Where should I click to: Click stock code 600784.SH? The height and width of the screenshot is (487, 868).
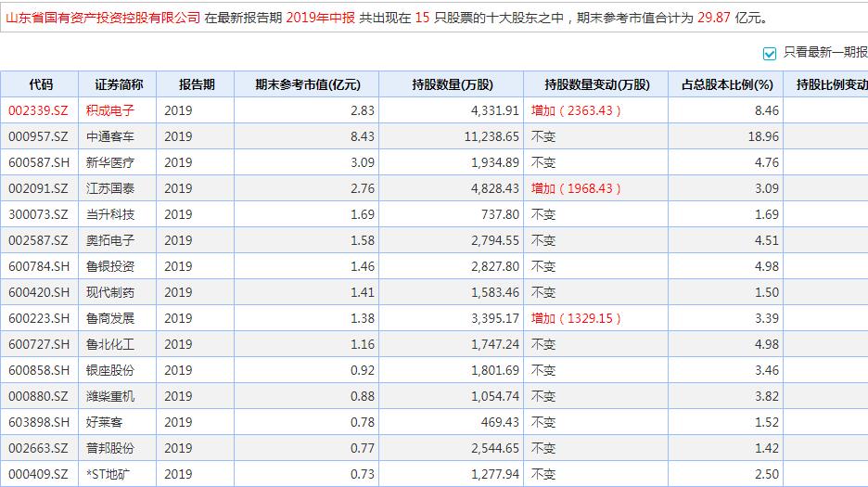tap(38, 266)
